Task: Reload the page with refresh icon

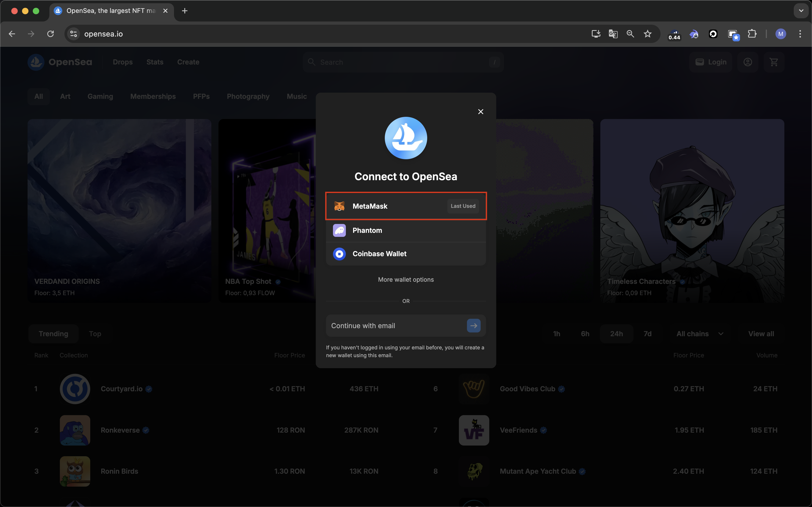Action: coord(50,34)
